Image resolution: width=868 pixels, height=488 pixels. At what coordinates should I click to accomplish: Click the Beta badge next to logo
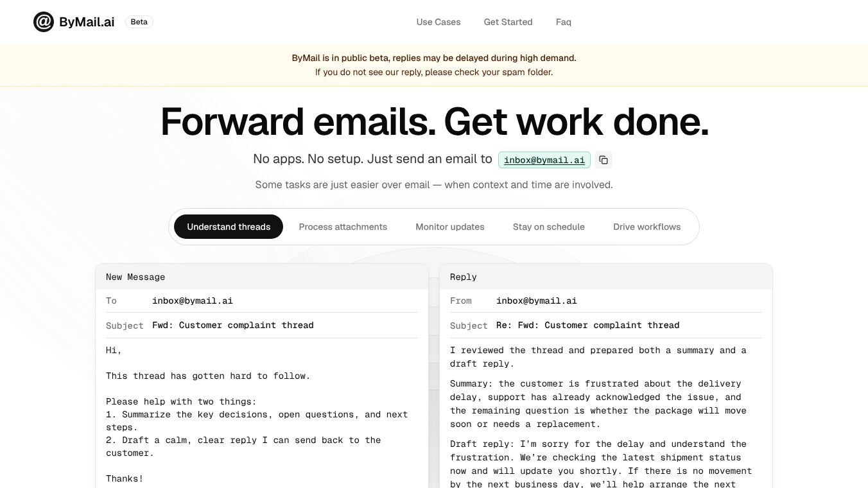pos(139,22)
